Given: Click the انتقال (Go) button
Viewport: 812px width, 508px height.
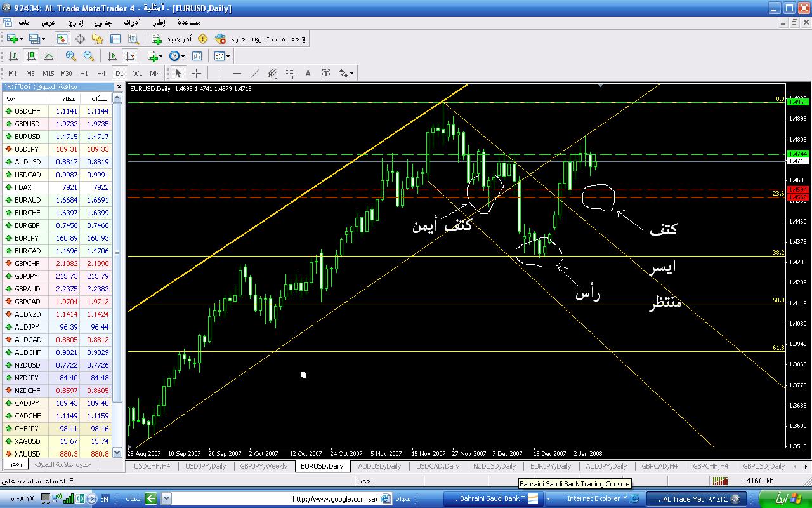Looking at the screenshot, I should tap(141, 499).
